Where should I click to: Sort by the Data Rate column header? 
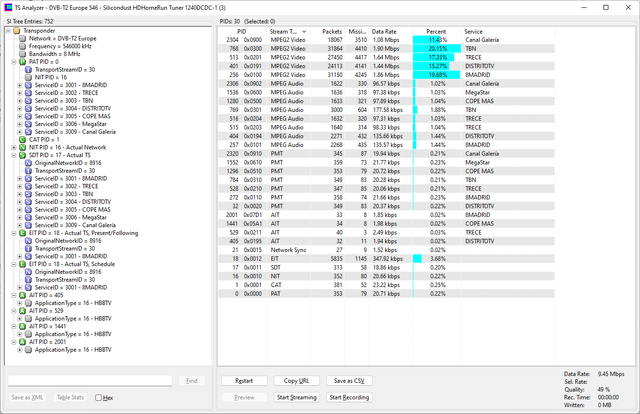click(384, 31)
